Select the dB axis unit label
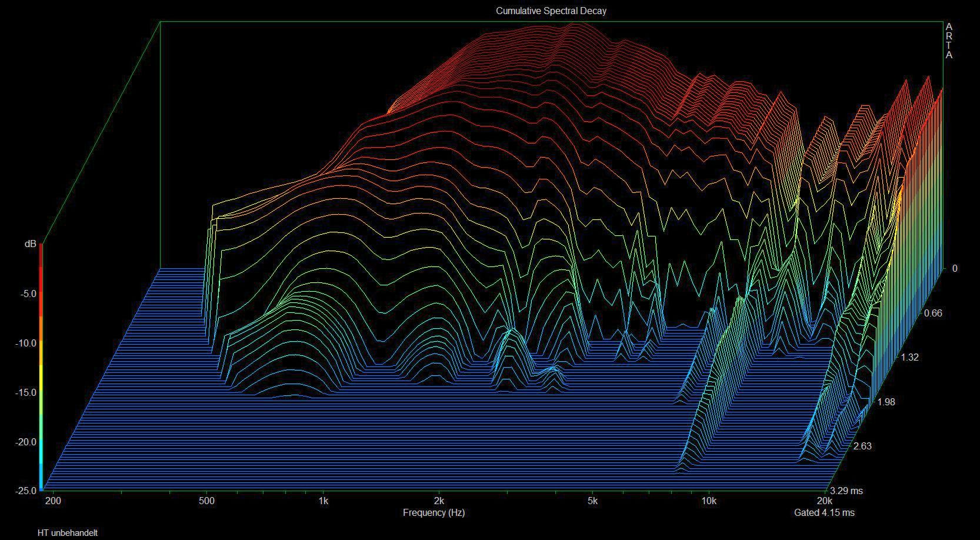980x540 pixels. point(30,244)
